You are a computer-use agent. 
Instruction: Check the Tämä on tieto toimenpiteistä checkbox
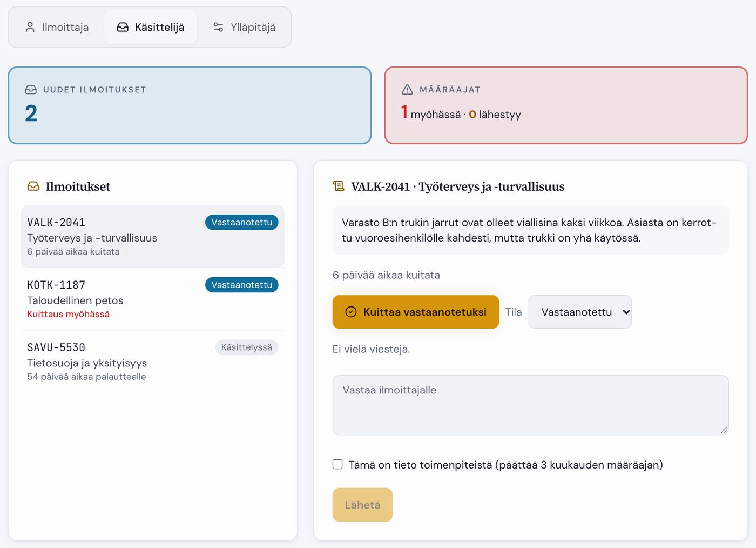point(337,464)
